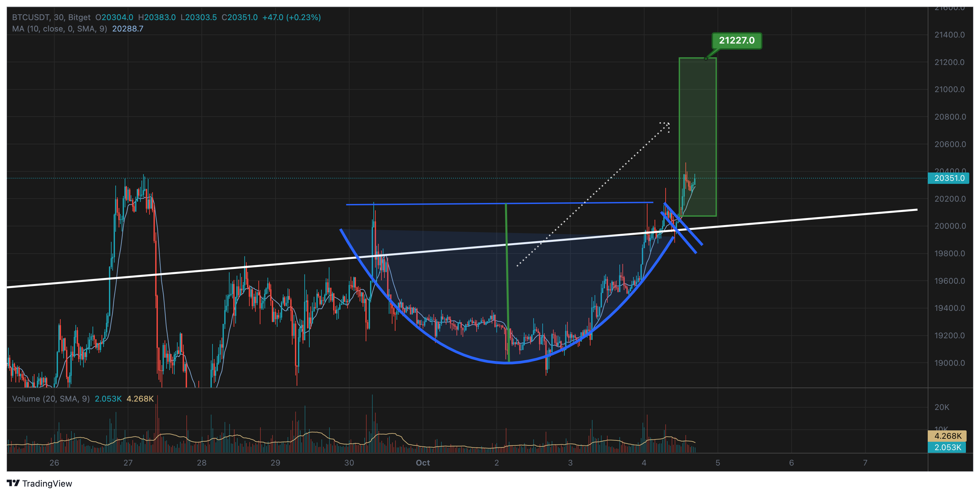Click the 21000.0 price axis label

pos(949,89)
